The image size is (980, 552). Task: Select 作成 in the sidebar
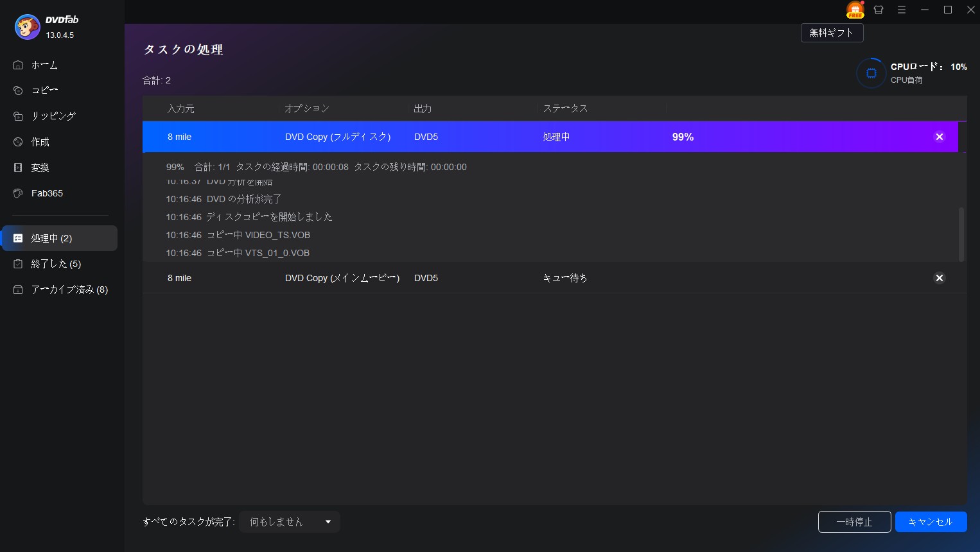(x=40, y=142)
